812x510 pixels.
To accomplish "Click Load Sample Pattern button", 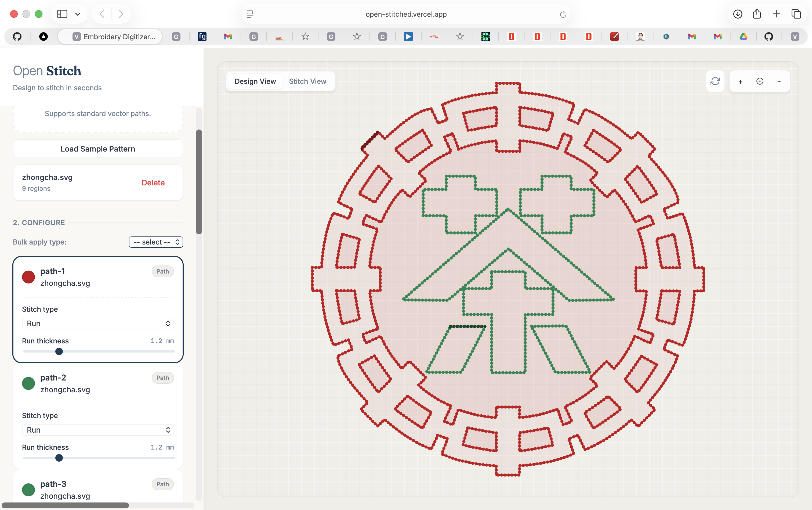I will [98, 149].
